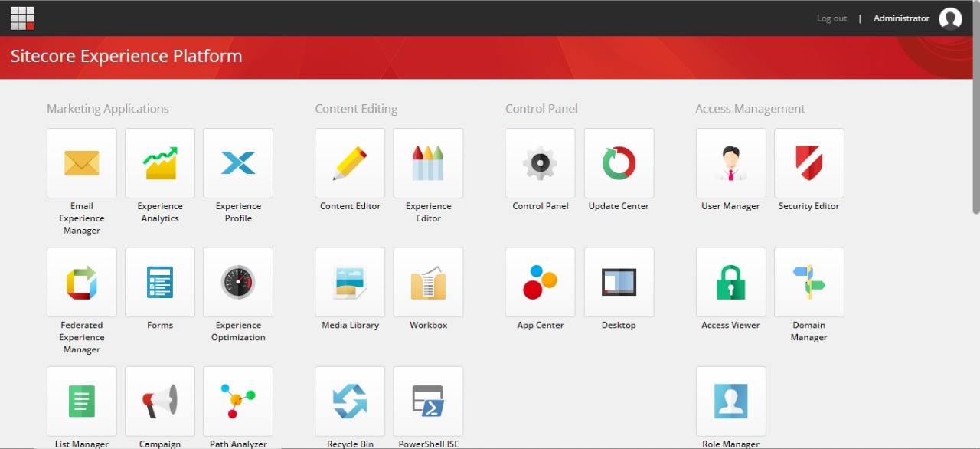
Task: Launch the Forms application
Action: (160, 282)
